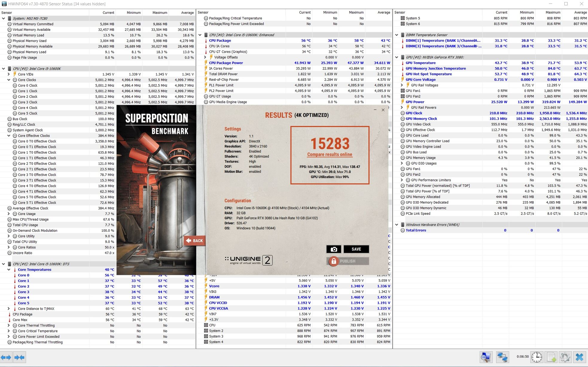Select the GPU Memory Junction Temperature row
This screenshot has width=588, height=367.
click(490, 69)
